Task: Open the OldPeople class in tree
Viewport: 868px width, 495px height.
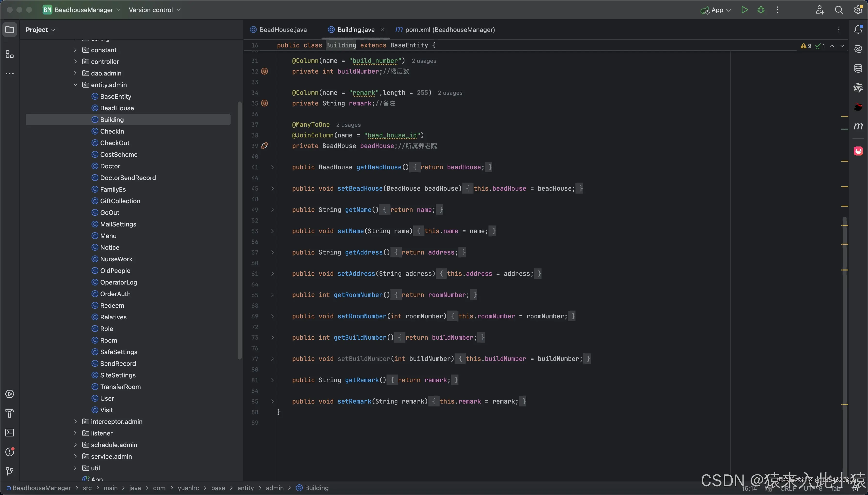Action: 115,271
